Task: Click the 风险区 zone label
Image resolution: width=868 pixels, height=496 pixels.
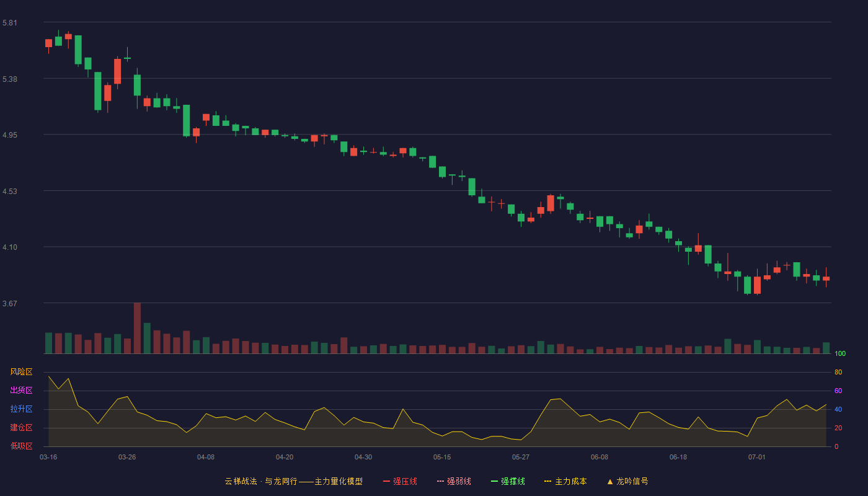Action: [21, 372]
